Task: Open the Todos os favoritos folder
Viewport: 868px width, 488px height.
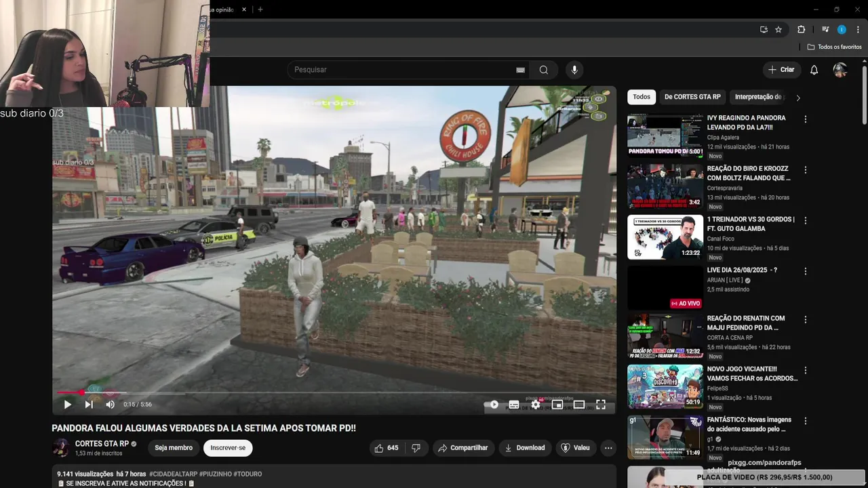Action: click(835, 47)
